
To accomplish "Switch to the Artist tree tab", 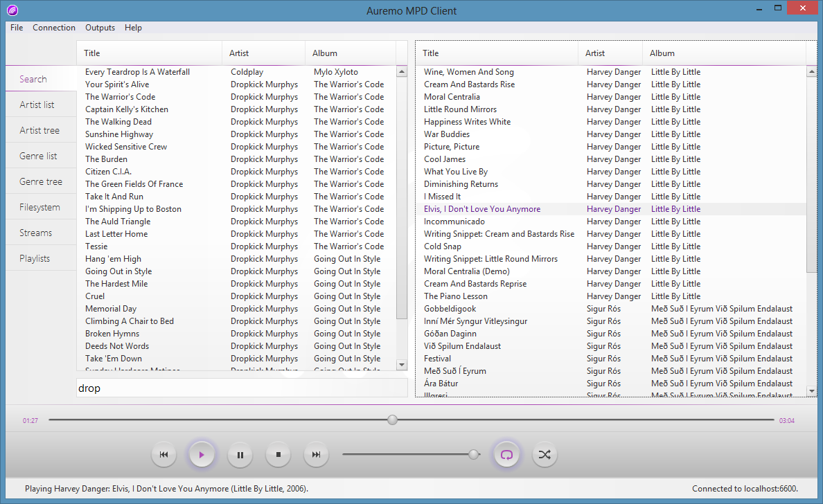I will (41, 130).
